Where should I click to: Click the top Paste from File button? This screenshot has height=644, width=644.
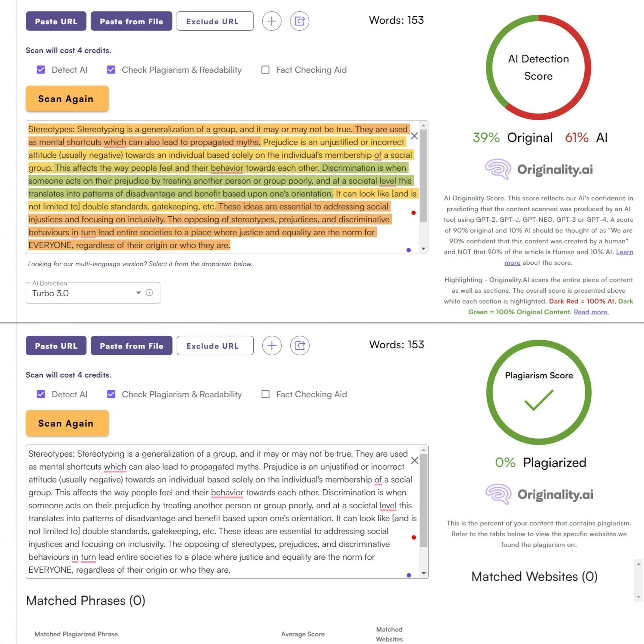click(x=131, y=21)
